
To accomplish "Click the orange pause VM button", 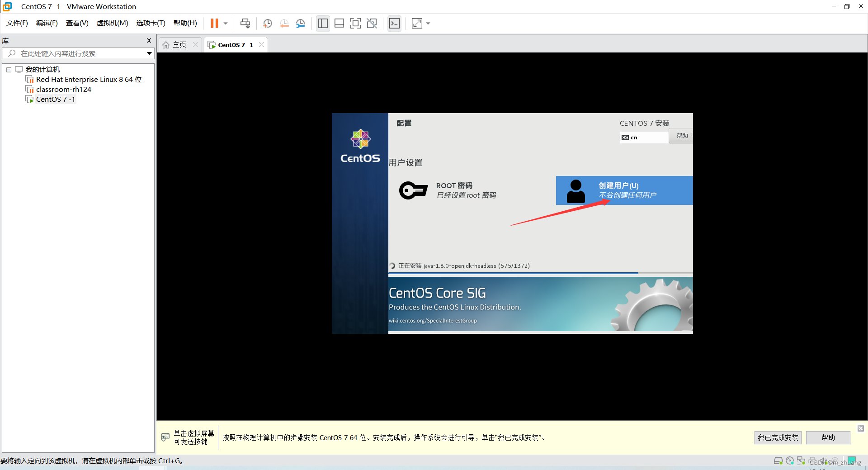I will click(x=214, y=24).
